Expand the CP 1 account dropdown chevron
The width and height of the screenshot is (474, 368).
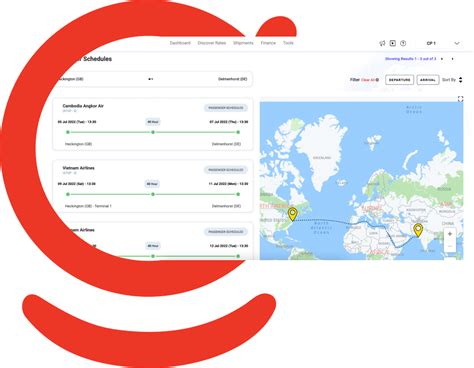[x=457, y=43]
